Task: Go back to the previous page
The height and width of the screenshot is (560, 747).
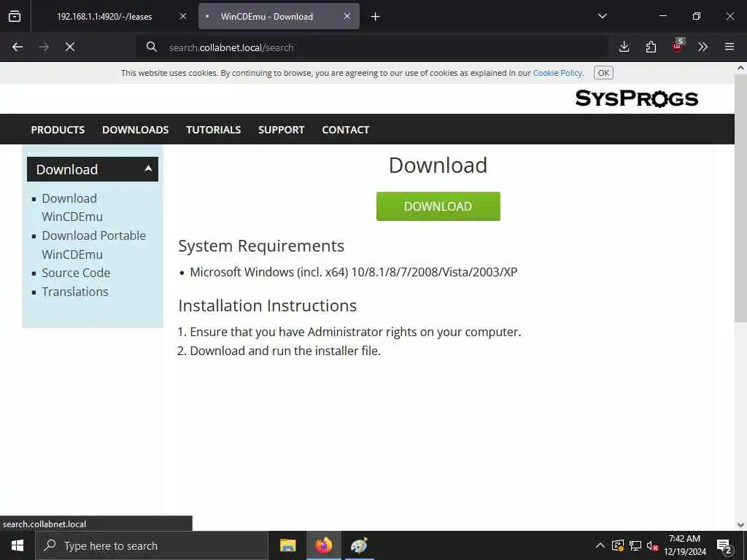Action: pyautogui.click(x=18, y=47)
